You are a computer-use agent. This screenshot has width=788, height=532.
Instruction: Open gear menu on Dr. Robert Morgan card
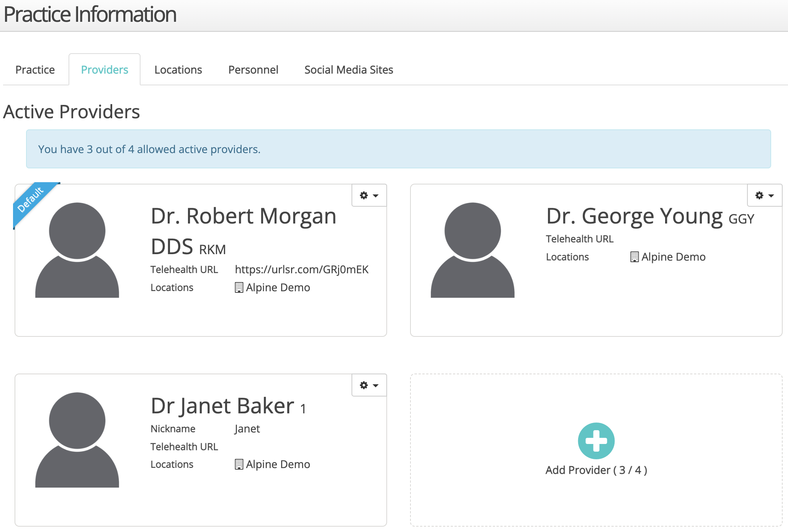tap(369, 196)
